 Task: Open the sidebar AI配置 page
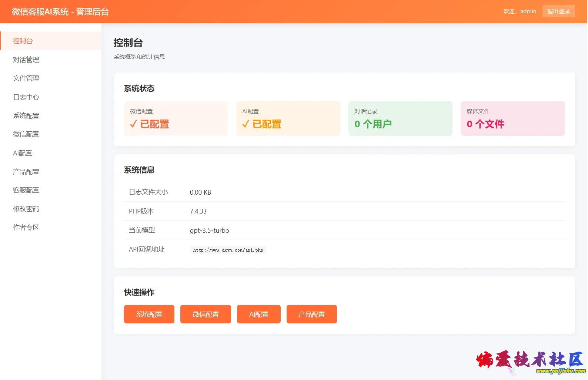click(x=23, y=153)
